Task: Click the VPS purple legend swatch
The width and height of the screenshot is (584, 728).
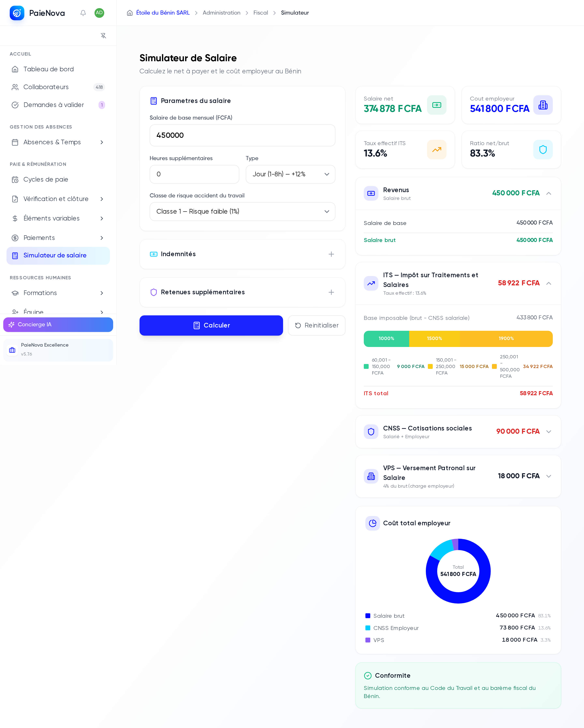Action: click(368, 640)
